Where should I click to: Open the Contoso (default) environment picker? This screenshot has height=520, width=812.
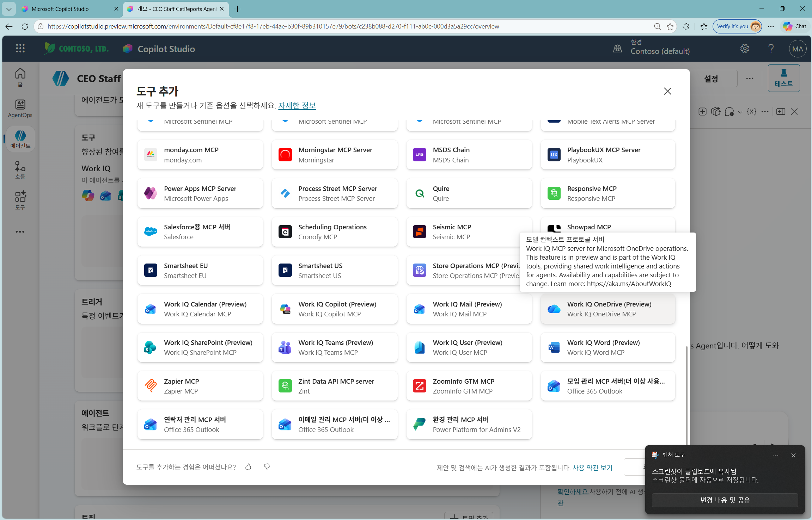coord(652,47)
